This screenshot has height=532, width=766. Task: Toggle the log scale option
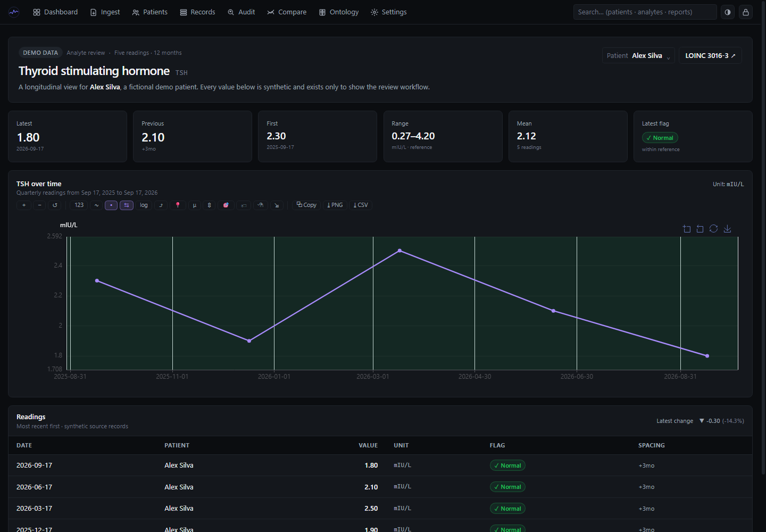(144, 205)
